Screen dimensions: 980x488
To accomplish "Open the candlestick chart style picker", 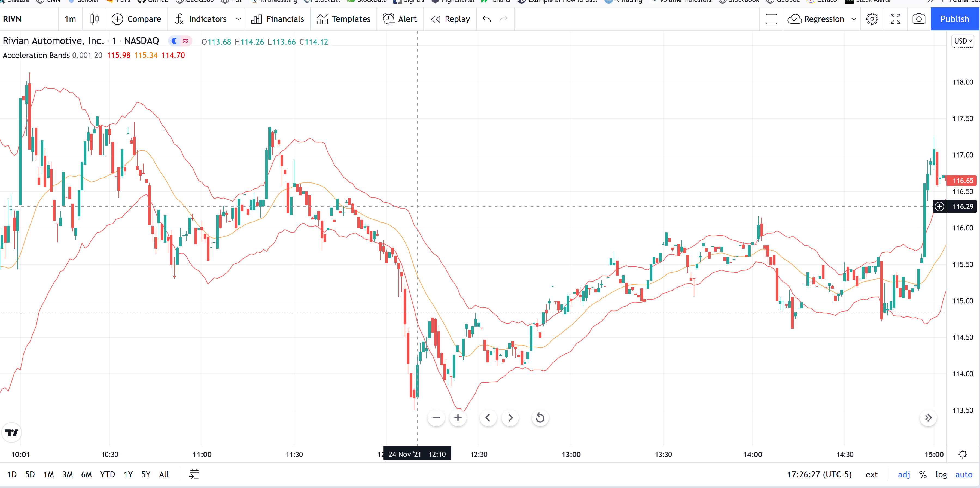I will 94,19.
